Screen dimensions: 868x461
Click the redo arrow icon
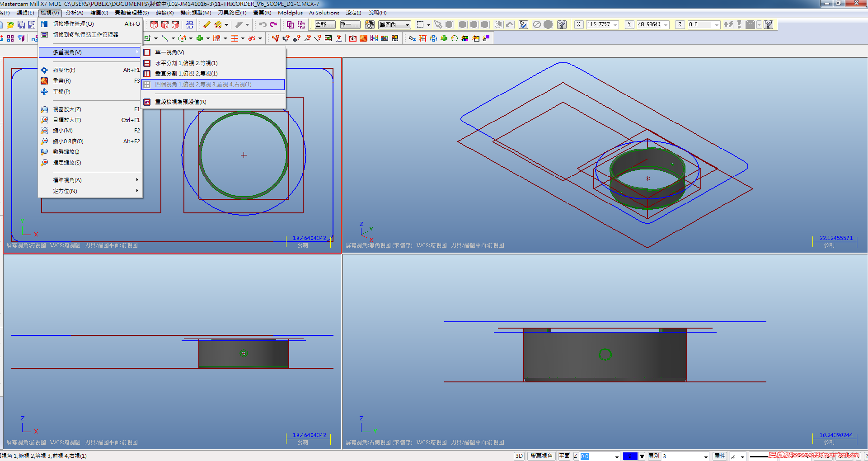pyautogui.click(x=273, y=24)
